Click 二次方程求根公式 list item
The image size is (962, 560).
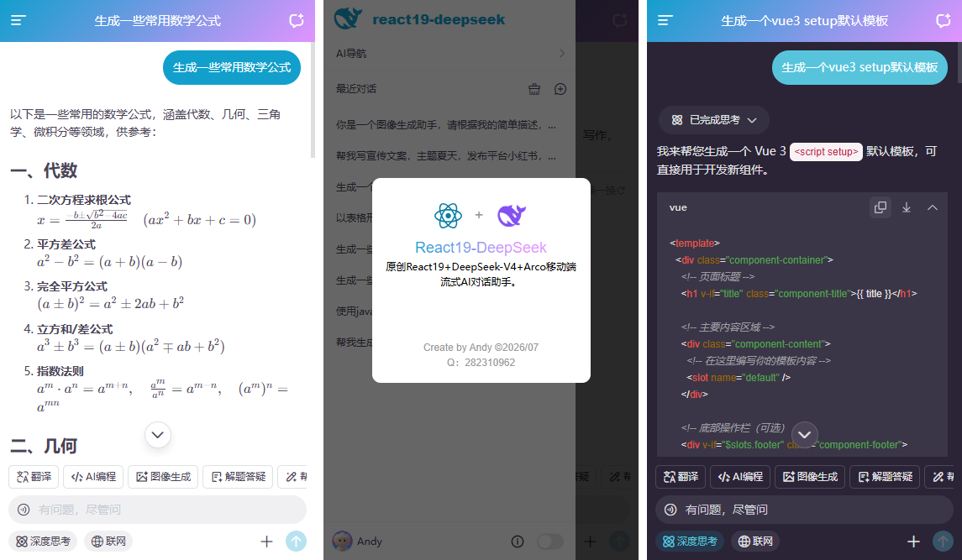point(83,200)
